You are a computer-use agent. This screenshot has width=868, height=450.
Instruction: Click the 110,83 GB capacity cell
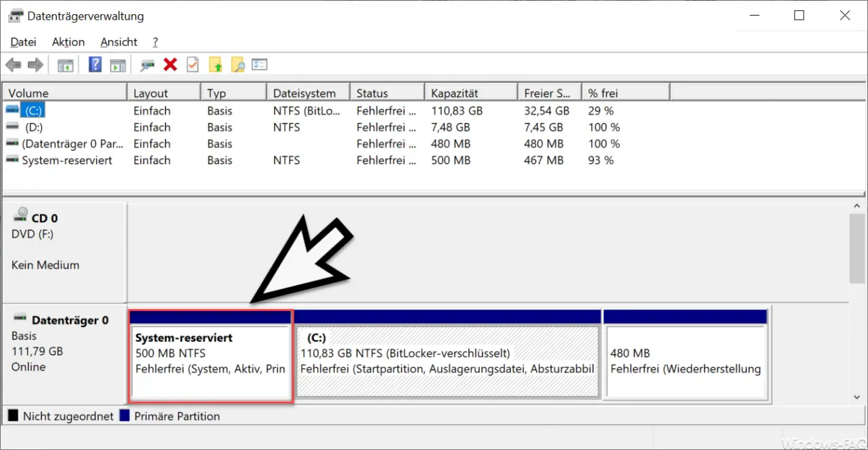click(456, 111)
